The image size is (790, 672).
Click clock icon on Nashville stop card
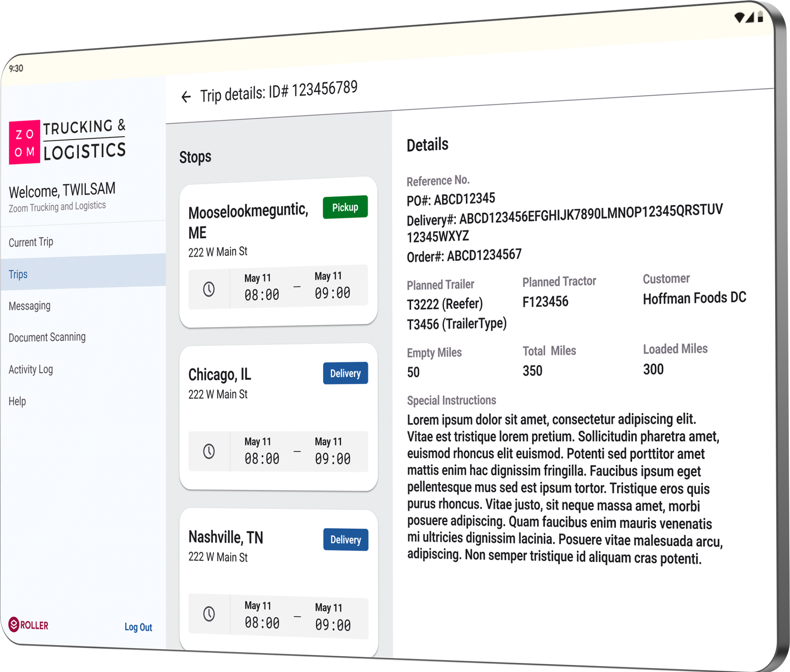tap(209, 614)
